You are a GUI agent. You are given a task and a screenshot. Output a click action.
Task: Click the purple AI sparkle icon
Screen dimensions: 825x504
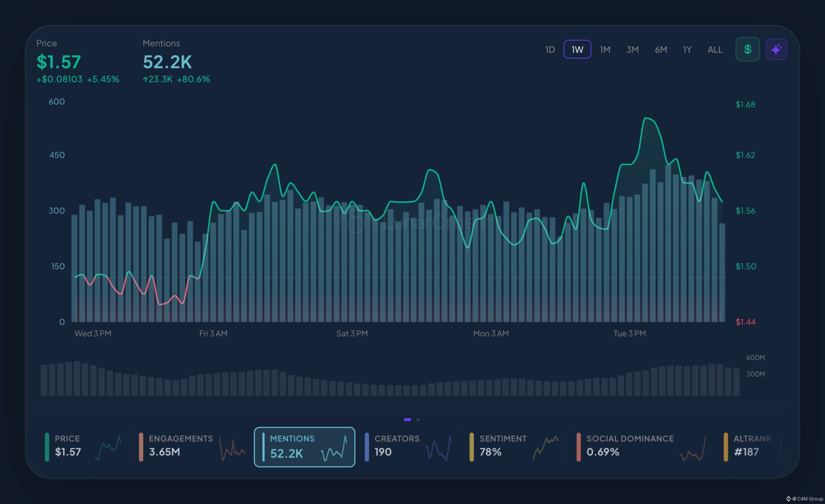point(776,49)
